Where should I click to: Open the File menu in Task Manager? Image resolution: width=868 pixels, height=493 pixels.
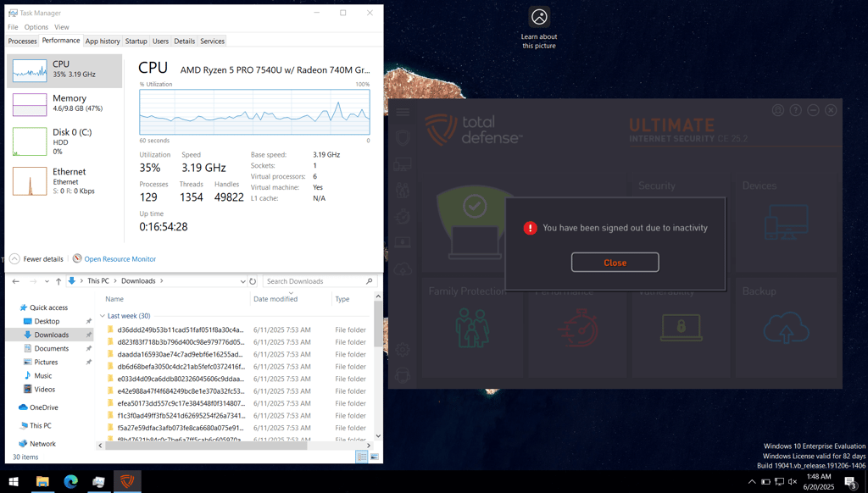[x=13, y=27]
